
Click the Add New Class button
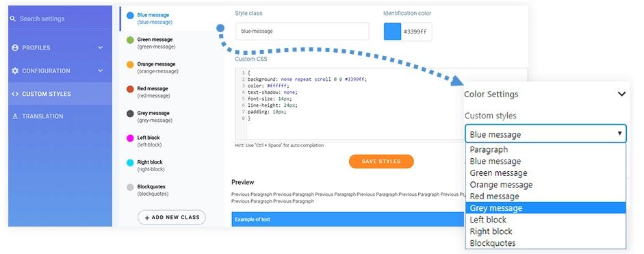[172, 218]
